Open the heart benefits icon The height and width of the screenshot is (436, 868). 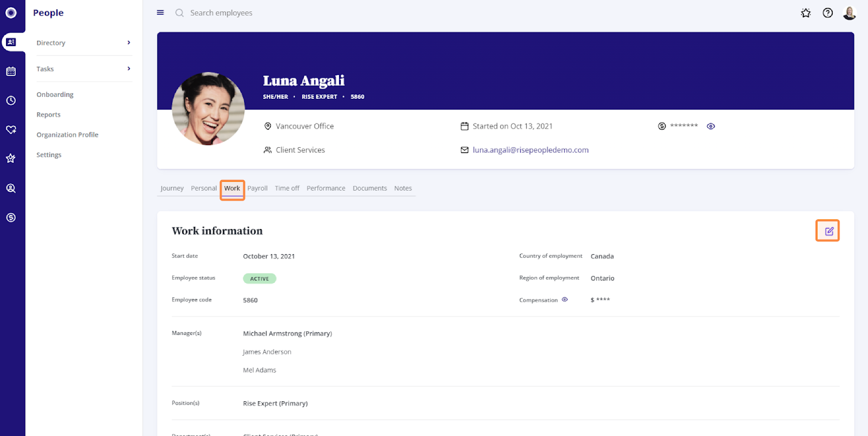tap(11, 130)
